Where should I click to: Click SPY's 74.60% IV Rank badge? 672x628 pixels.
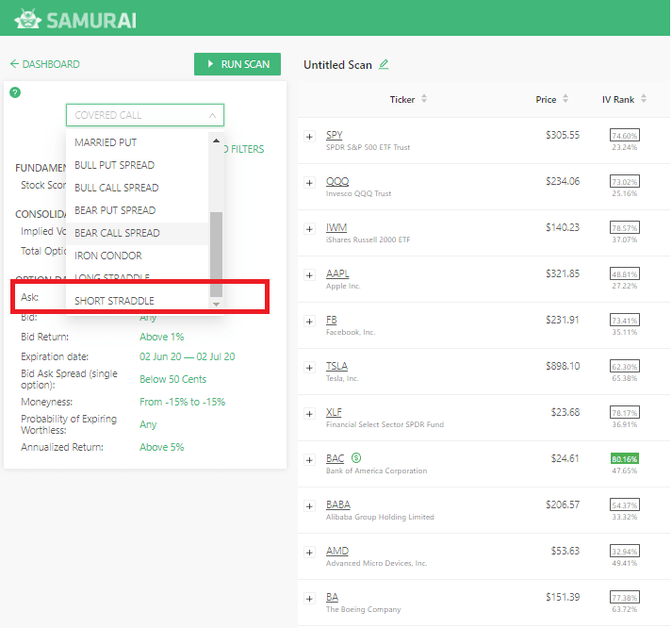(625, 136)
